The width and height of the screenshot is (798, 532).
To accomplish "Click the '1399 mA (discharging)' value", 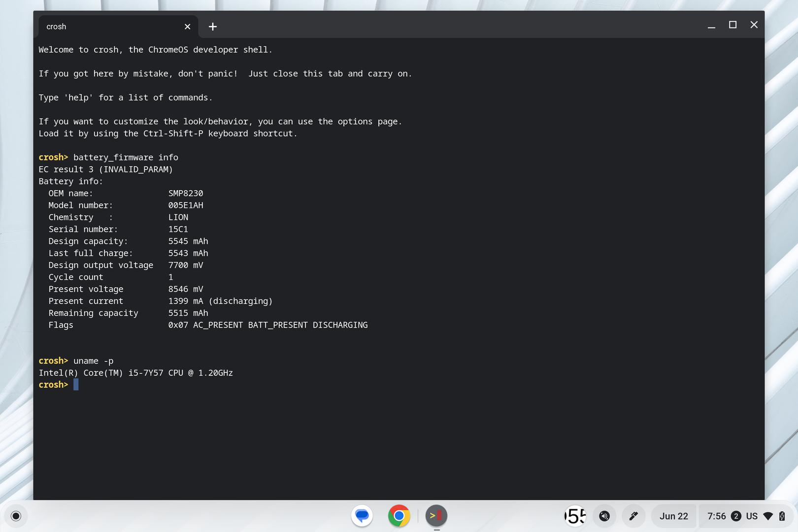I will pos(220,301).
